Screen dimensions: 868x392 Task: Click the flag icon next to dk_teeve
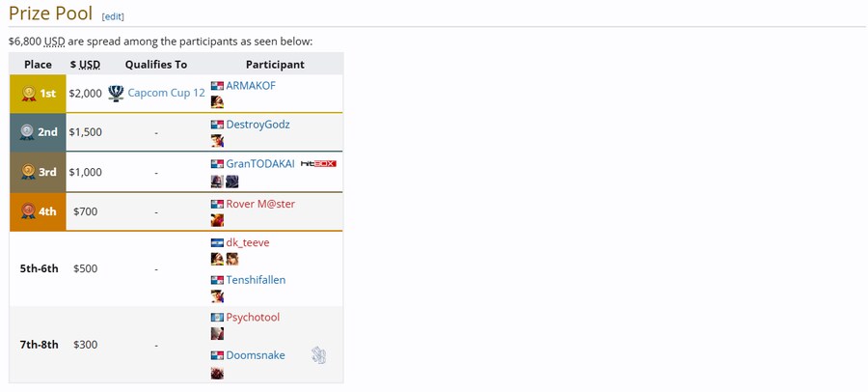click(x=217, y=242)
